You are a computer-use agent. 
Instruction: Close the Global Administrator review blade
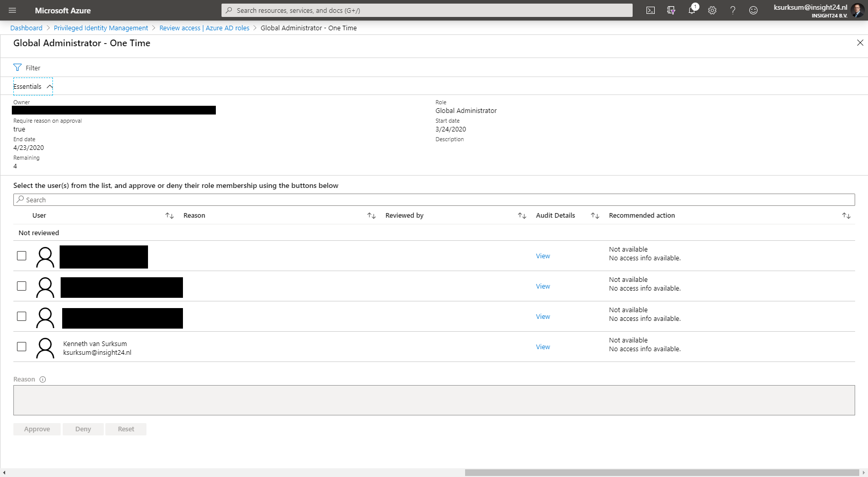[860, 43]
